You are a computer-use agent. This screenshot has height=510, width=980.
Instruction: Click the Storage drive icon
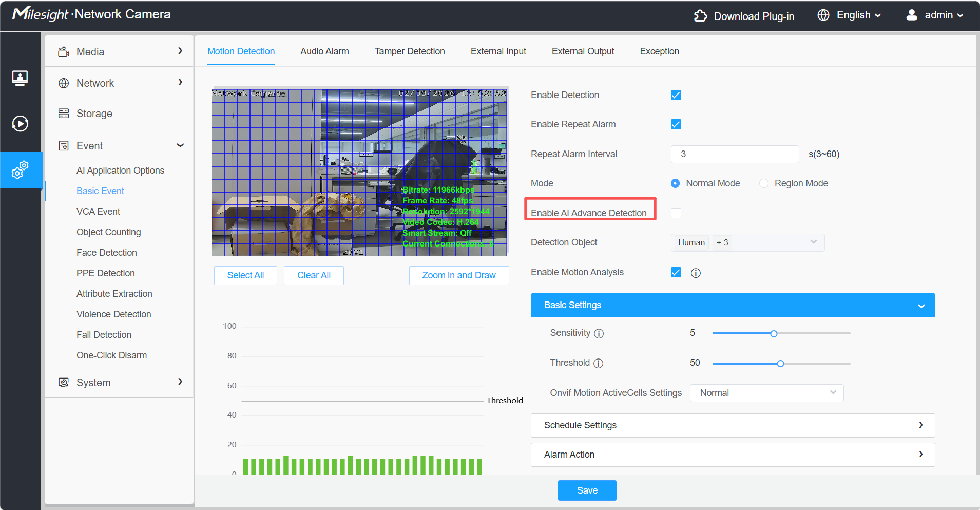coord(64,114)
